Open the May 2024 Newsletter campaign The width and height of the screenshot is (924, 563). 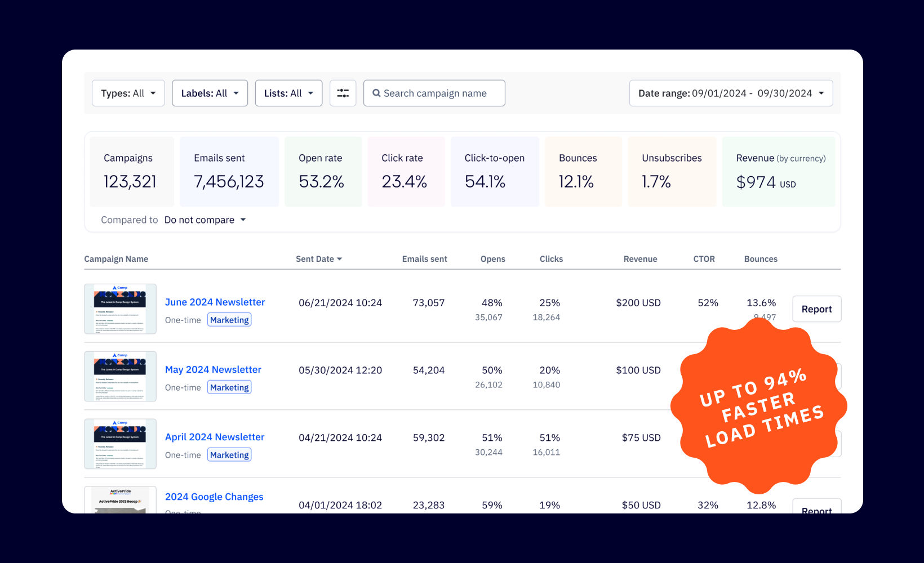213,370
